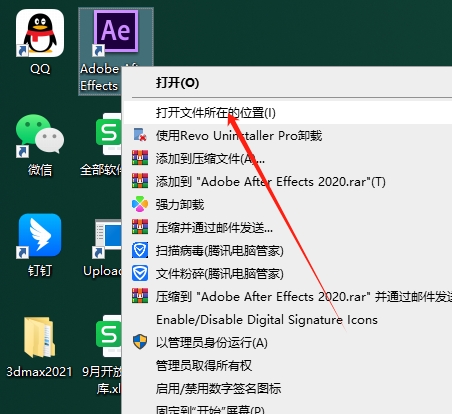Image resolution: width=452 pixels, height=414 pixels.
Task: Choose 打开(O) from the context menu
Action: [288, 82]
